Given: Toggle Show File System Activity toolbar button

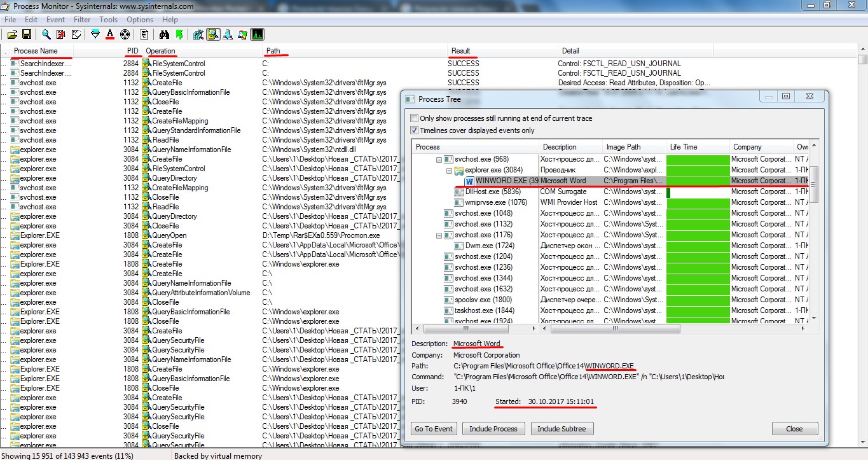Looking at the screenshot, I should click(213, 34).
